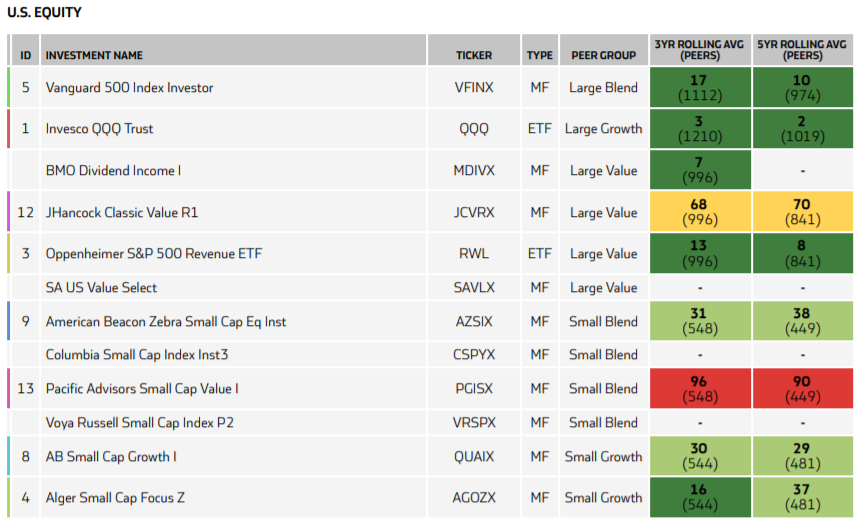Screen dimensions: 859x526
Task: Click the AGOZX ticker cell
Action: coord(474,498)
